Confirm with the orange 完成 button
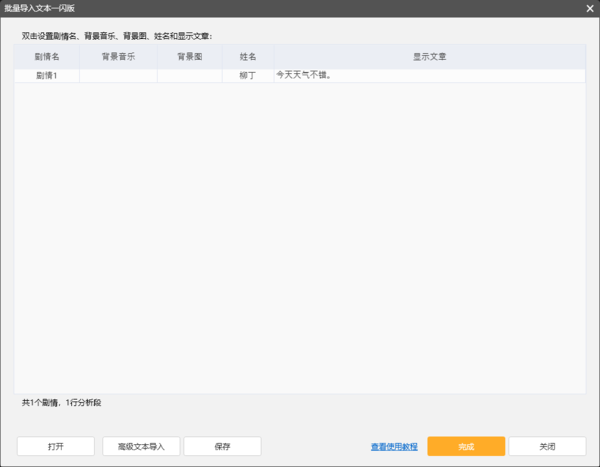 (x=466, y=446)
